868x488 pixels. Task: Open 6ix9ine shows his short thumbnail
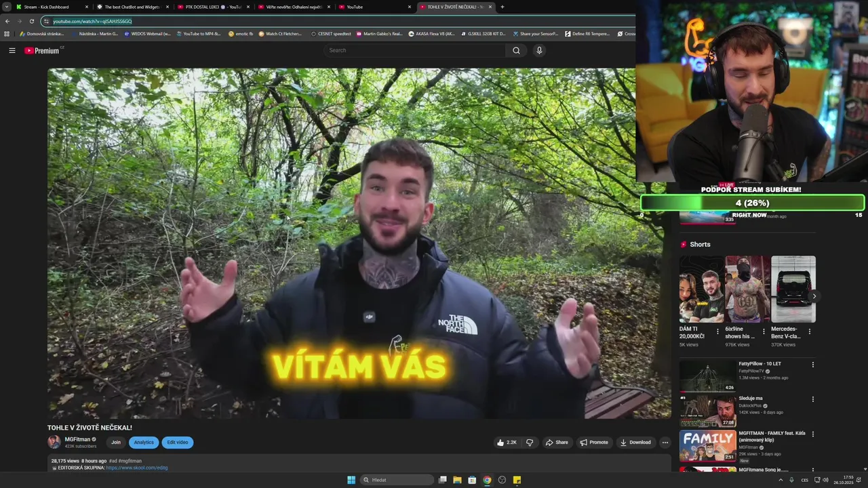pos(747,289)
